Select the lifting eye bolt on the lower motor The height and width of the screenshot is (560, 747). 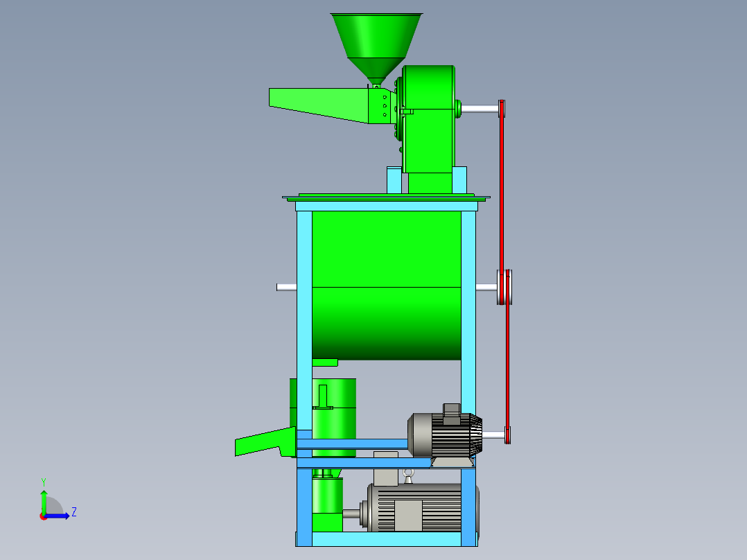click(408, 475)
